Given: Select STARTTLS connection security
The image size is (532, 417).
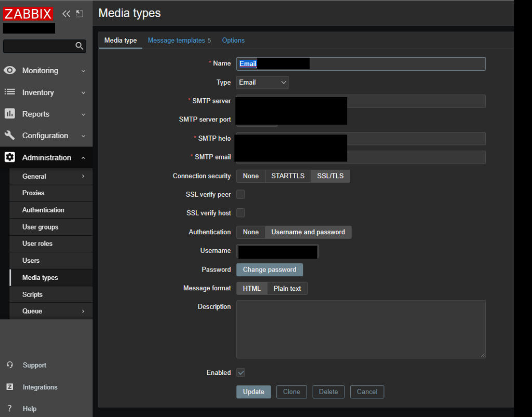Looking at the screenshot, I should (x=288, y=176).
